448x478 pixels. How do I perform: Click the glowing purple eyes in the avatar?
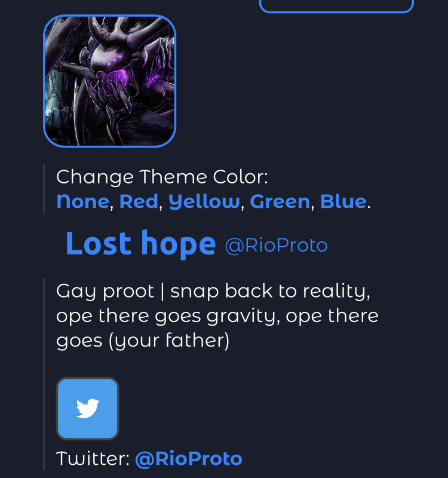tap(114, 60)
